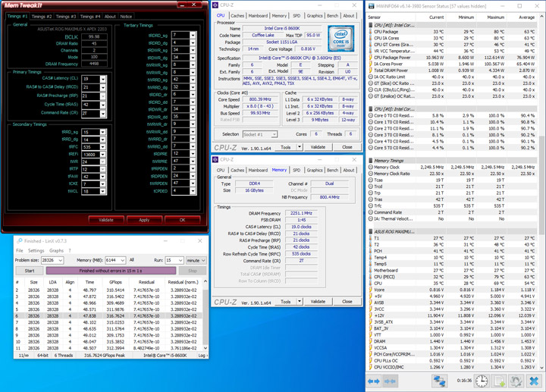Open HWiNFO sensor settings gear icon
Image resolution: width=546 pixels, height=392 pixels.
516,381
